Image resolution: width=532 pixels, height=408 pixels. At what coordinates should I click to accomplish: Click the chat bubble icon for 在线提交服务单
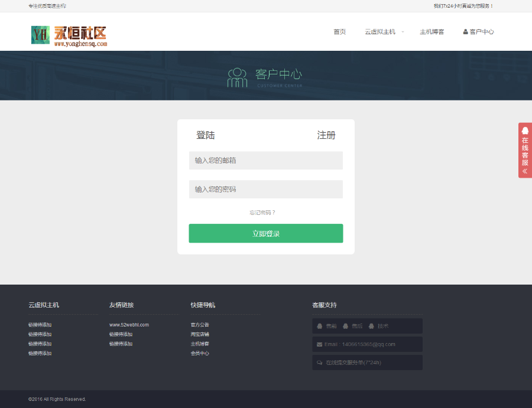320,363
